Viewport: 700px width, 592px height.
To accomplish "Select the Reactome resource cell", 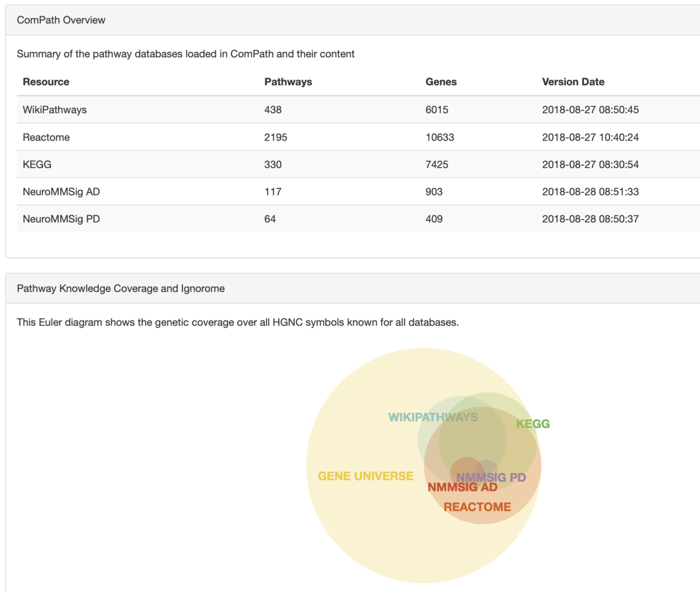I will pyautogui.click(x=46, y=137).
